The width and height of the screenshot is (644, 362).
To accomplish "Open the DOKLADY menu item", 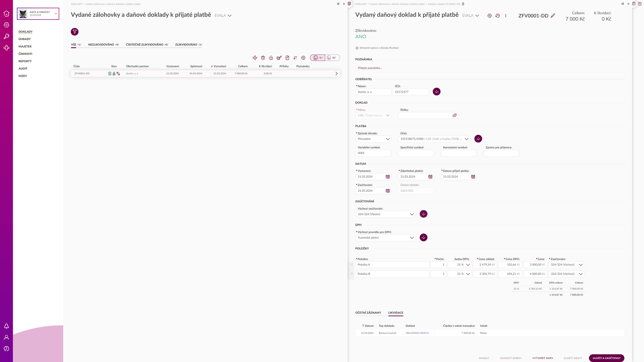I will (25, 32).
